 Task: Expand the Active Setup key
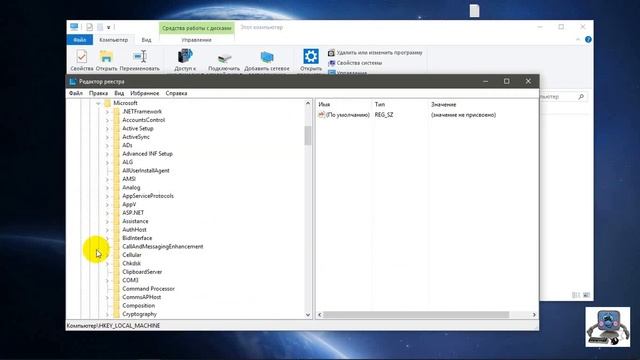(107, 129)
